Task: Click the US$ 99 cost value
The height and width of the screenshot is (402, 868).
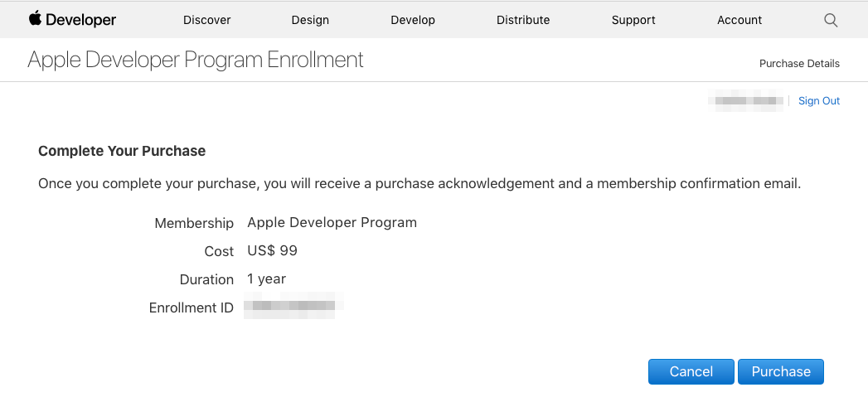Action: [272, 250]
